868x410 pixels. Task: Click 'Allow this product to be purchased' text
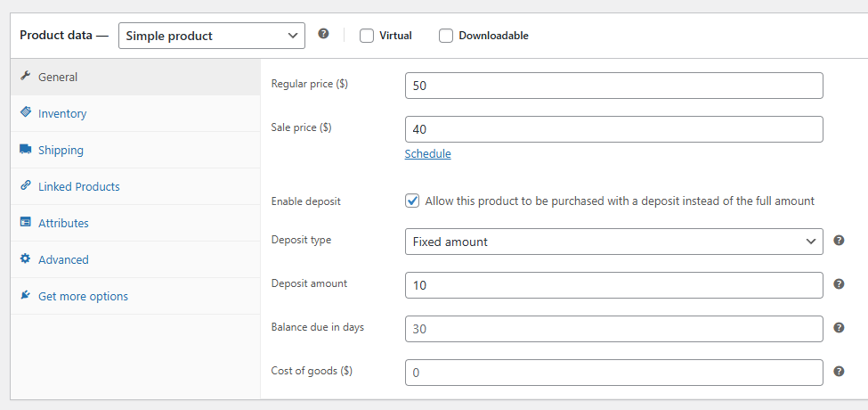pyautogui.click(x=620, y=201)
